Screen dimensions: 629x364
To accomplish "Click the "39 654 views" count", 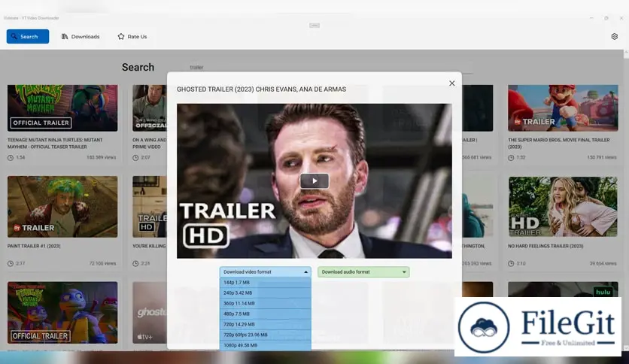I will (x=603, y=263).
